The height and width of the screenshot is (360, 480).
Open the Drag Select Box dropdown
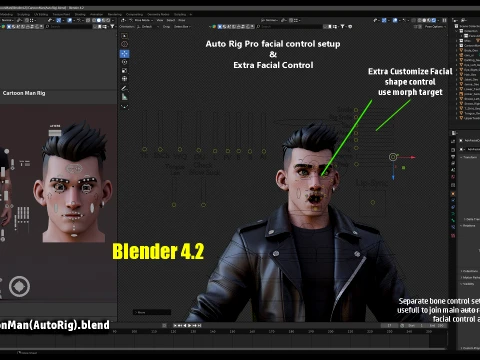(x=182, y=27)
